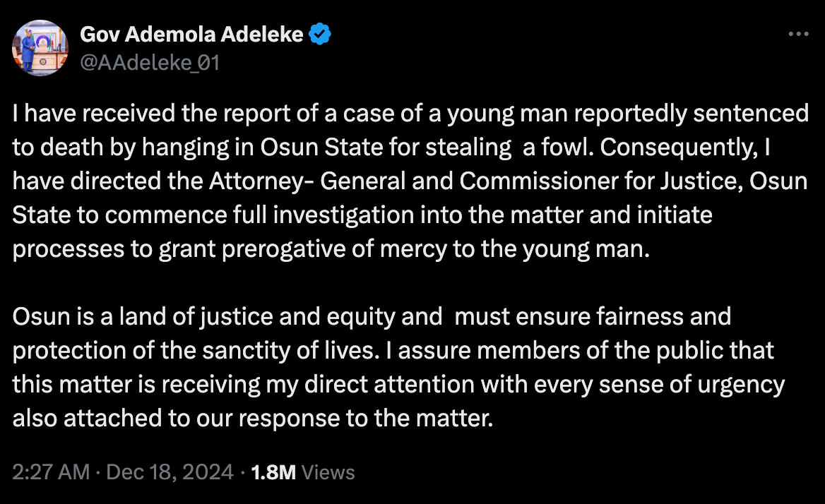Click the Views label
825x504 pixels.
tap(328, 472)
